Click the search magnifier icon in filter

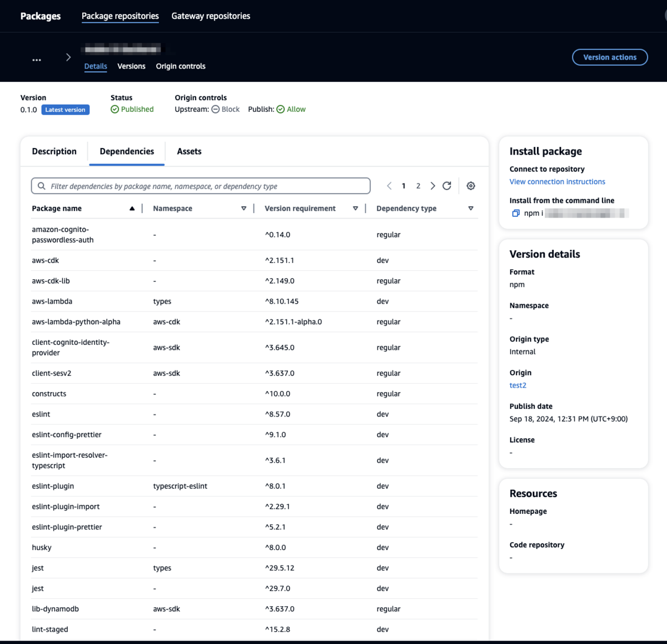point(41,186)
